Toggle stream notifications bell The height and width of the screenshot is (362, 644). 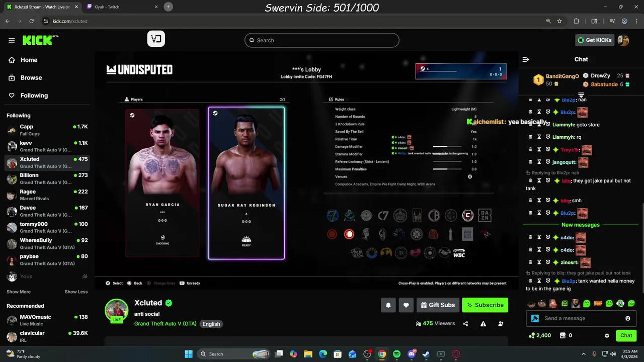coord(388,305)
